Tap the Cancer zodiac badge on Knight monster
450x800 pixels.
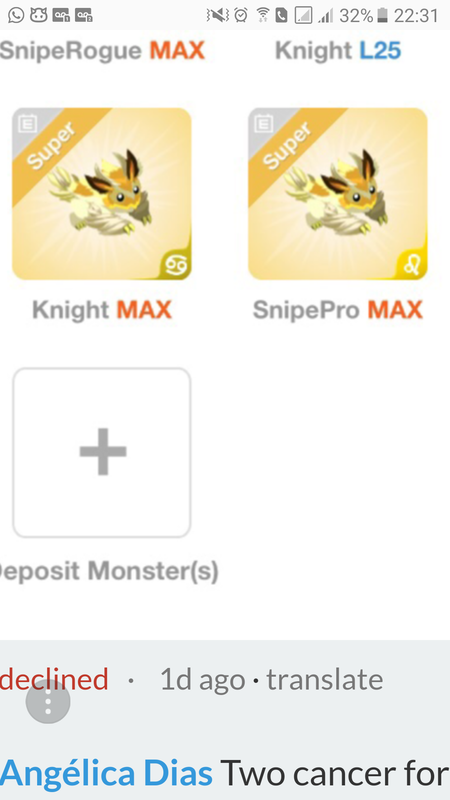coord(176,265)
